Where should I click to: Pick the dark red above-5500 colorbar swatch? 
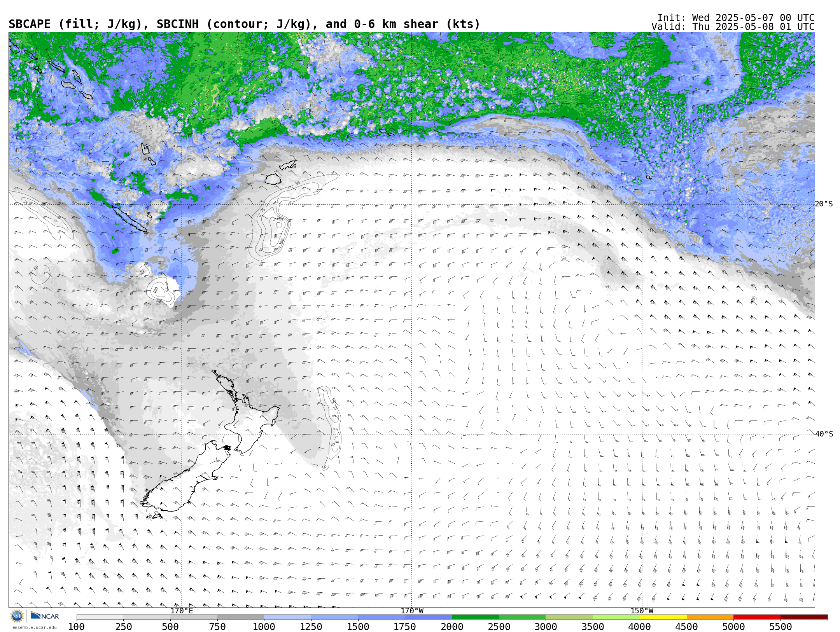804,617
